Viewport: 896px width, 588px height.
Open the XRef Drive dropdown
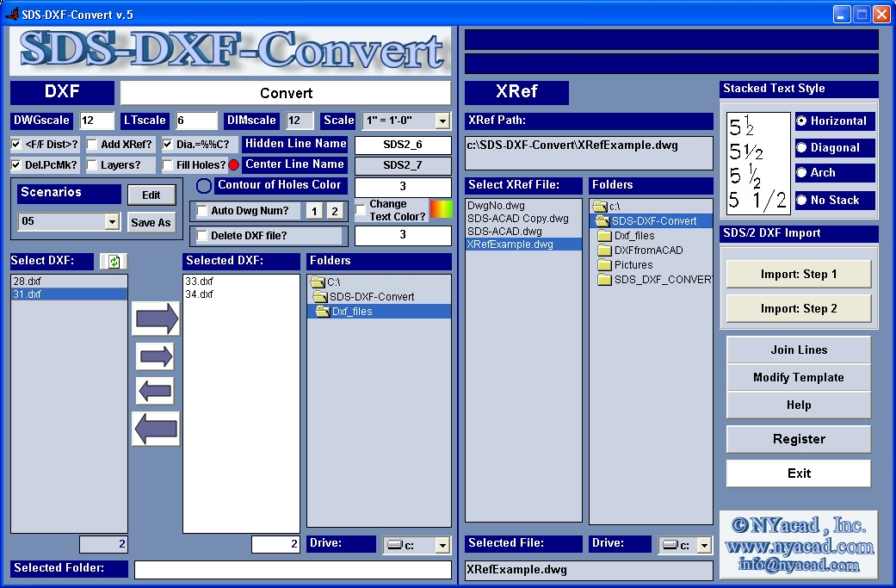pyautogui.click(x=704, y=546)
